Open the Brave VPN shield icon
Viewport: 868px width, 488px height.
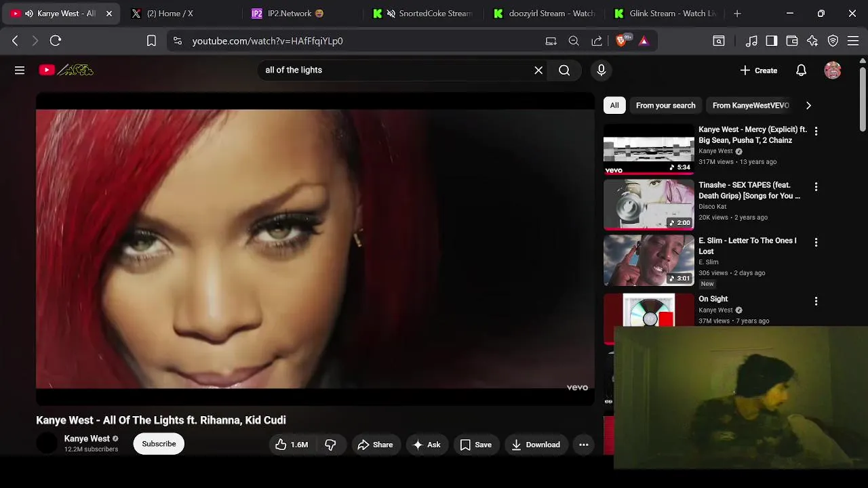[833, 41]
